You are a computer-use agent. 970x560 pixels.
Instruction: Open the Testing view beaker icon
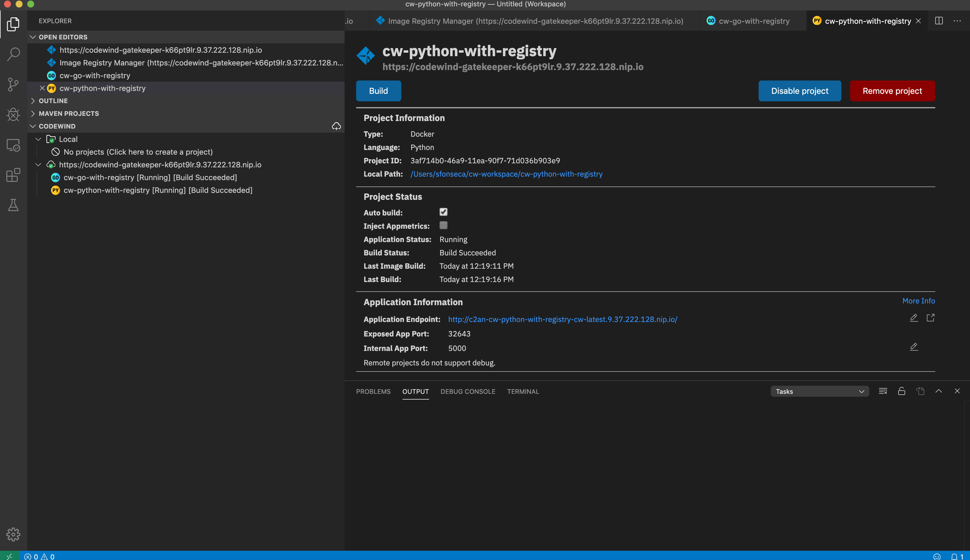pos(13,205)
